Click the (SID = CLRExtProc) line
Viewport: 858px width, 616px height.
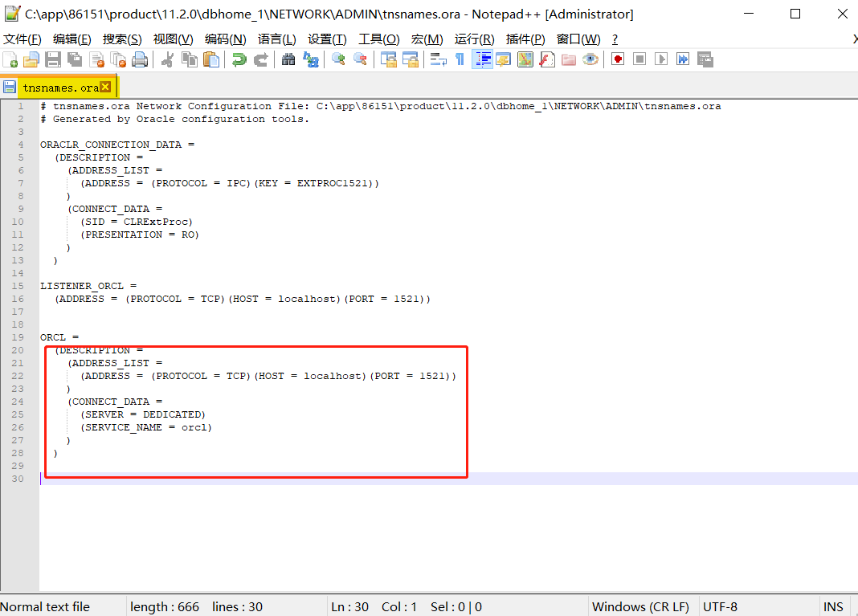[137, 222]
